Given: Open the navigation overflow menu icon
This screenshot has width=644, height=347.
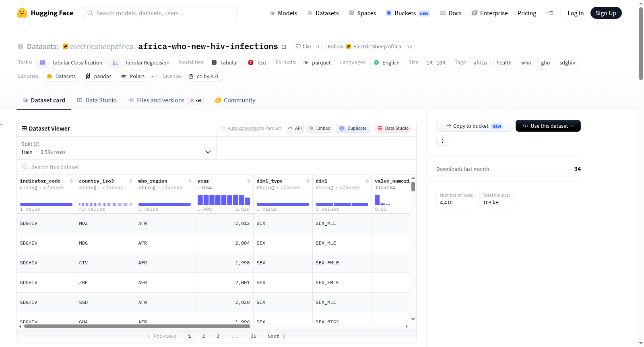Looking at the screenshot, I should 549,13.
